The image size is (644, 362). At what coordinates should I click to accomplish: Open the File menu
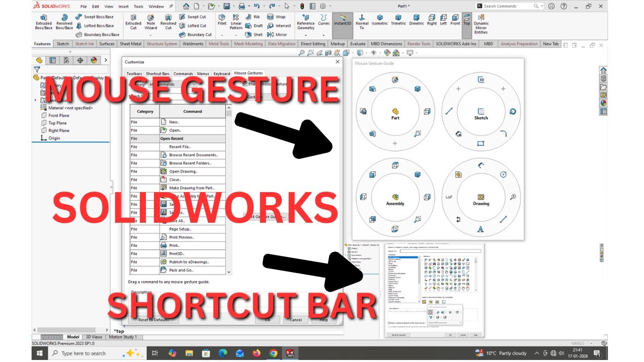(84, 7)
